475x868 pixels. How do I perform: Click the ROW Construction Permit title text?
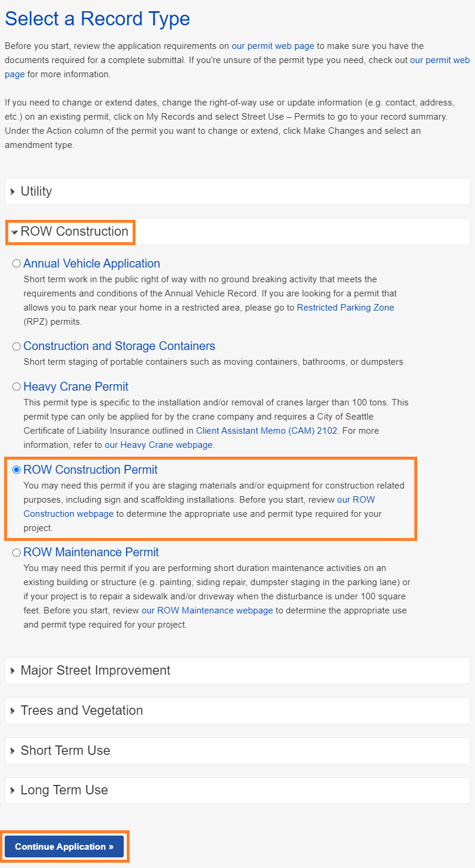click(91, 470)
